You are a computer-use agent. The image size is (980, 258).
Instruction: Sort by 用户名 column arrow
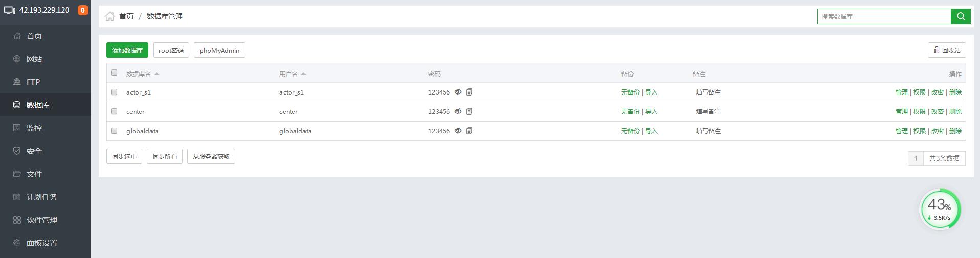pos(303,74)
